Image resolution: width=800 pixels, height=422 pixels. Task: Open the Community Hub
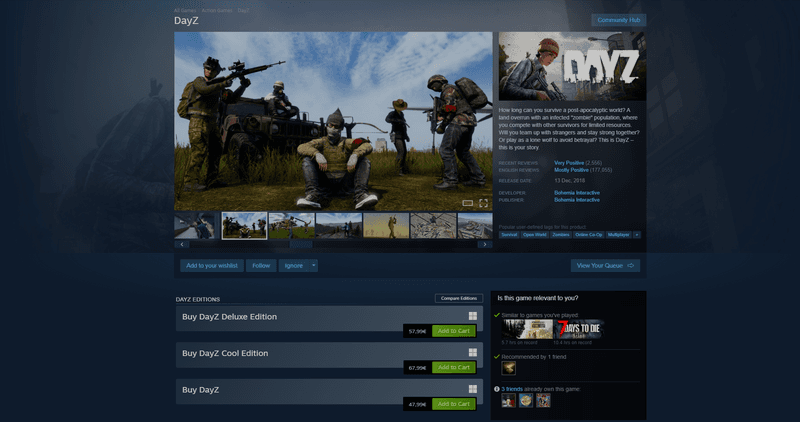pyautogui.click(x=619, y=20)
